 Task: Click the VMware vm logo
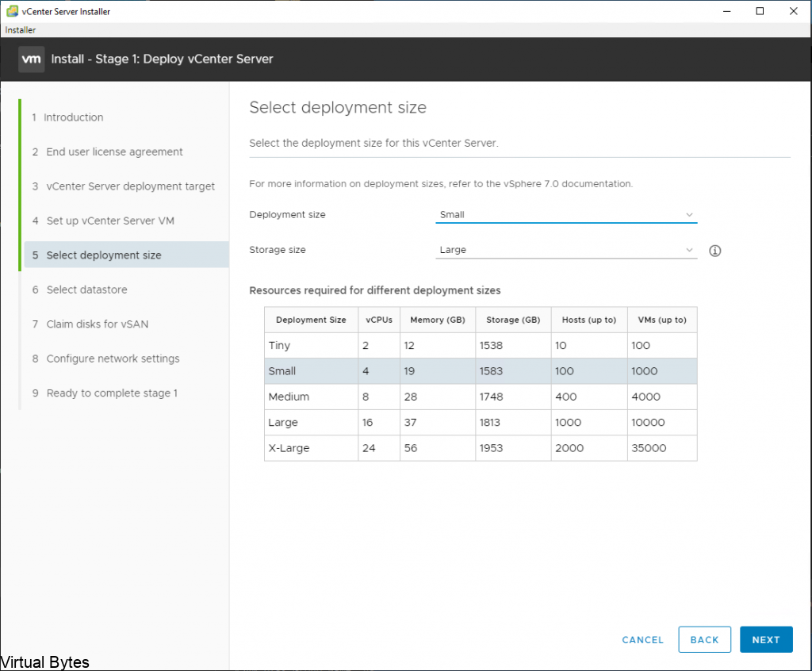click(x=31, y=59)
